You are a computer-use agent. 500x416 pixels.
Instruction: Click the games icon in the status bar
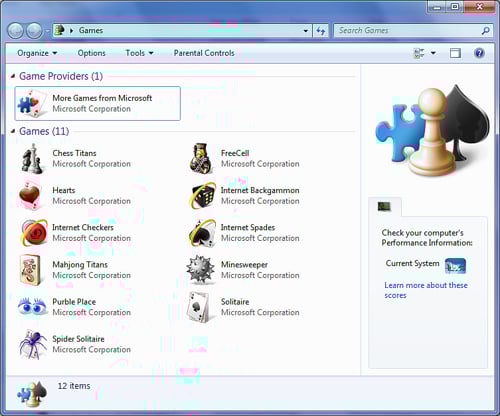point(32,394)
